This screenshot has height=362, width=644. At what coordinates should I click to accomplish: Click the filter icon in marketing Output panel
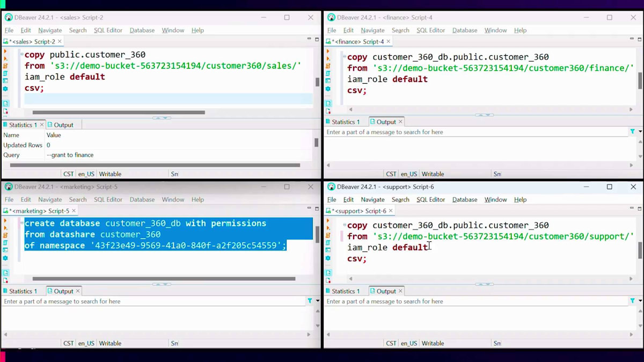(310, 301)
